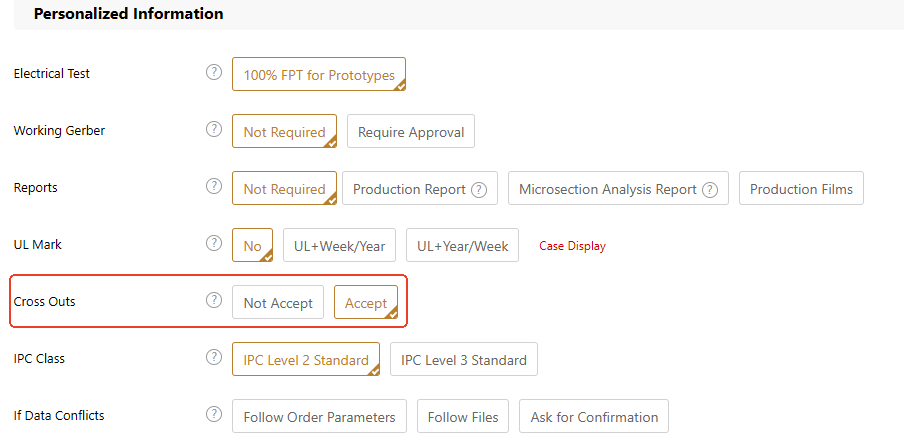Enable the Production Films report
This screenshot has height=439, width=904.
tap(801, 189)
